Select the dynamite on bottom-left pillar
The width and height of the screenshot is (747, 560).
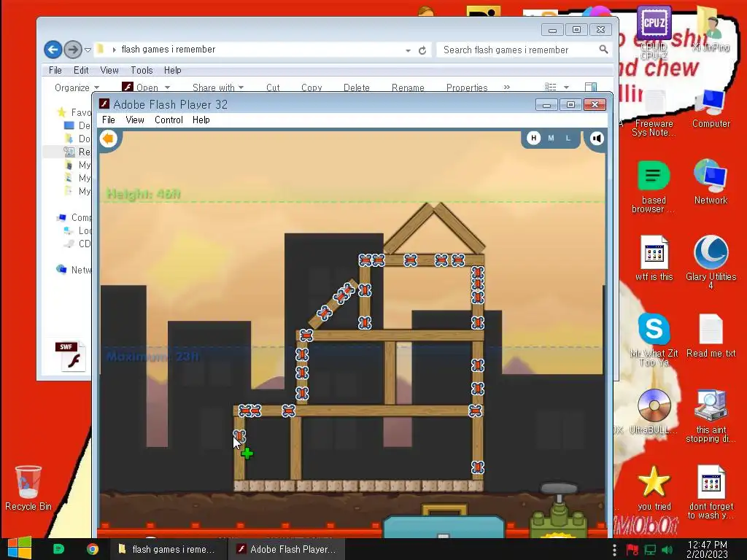pos(239,436)
